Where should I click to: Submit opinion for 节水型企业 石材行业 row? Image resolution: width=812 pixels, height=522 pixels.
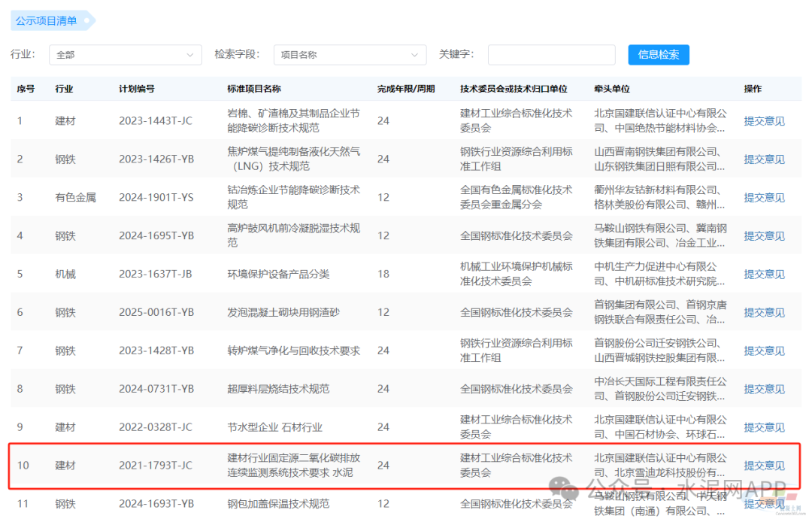click(x=764, y=427)
